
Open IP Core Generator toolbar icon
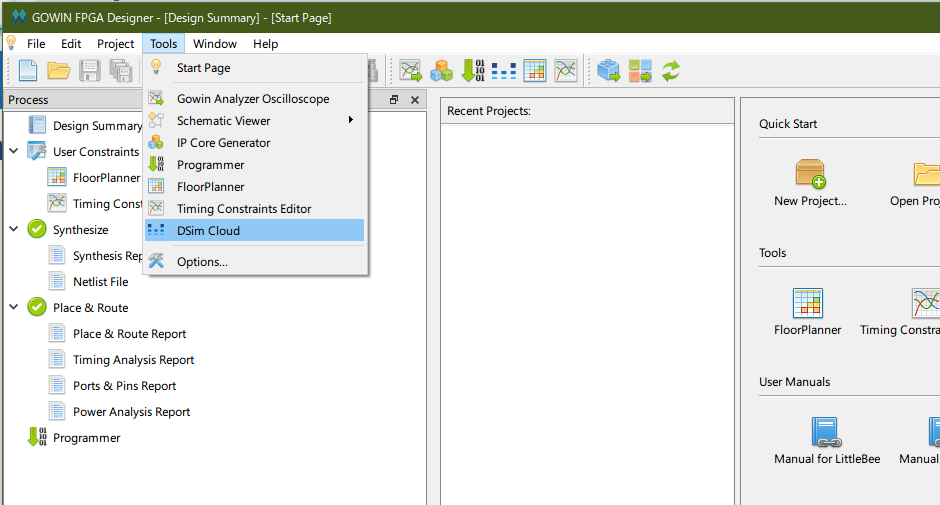442,71
